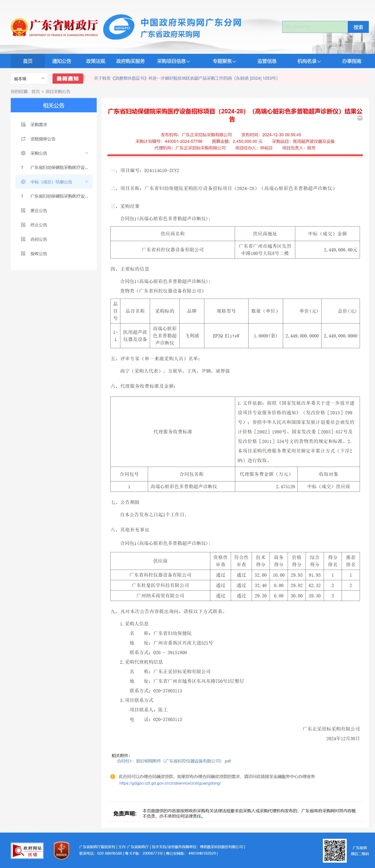Collapse the 中标（成交）结果公告 chevron
The height and width of the screenshot is (868, 375).
point(86,182)
